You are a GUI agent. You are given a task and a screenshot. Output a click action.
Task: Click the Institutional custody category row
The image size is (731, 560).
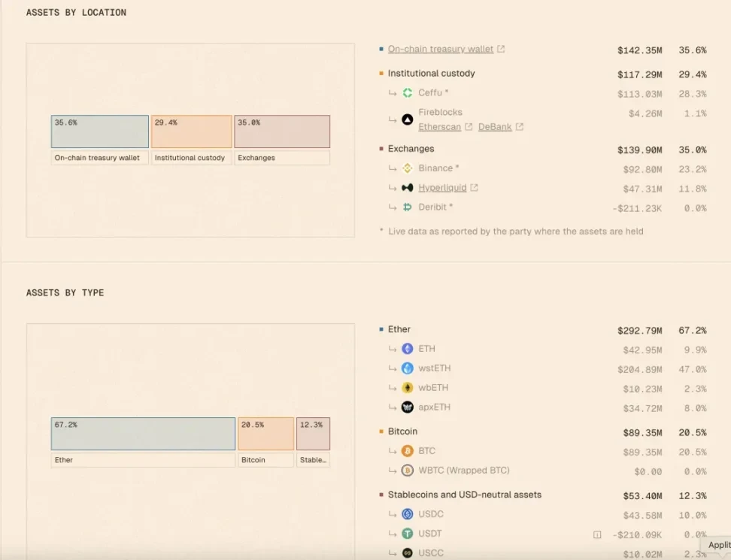point(432,74)
